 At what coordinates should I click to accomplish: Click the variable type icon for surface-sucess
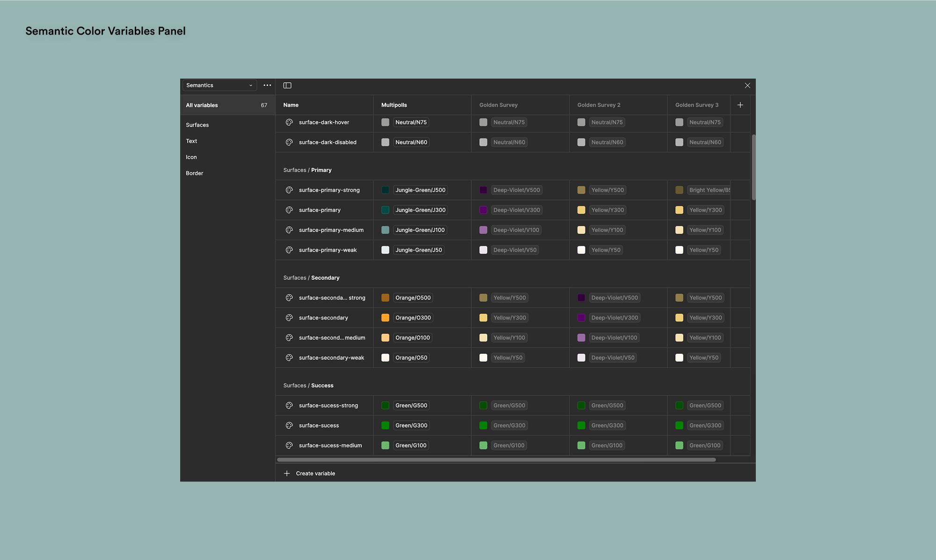[289, 425]
